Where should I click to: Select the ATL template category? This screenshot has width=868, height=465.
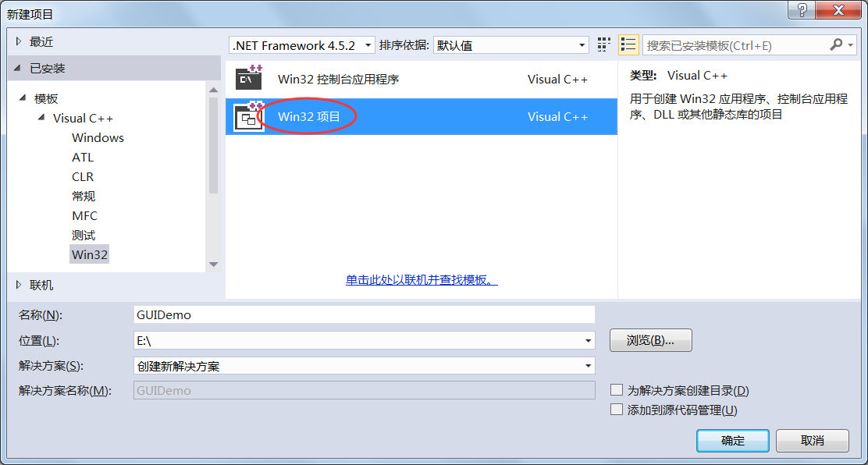pyautogui.click(x=83, y=157)
